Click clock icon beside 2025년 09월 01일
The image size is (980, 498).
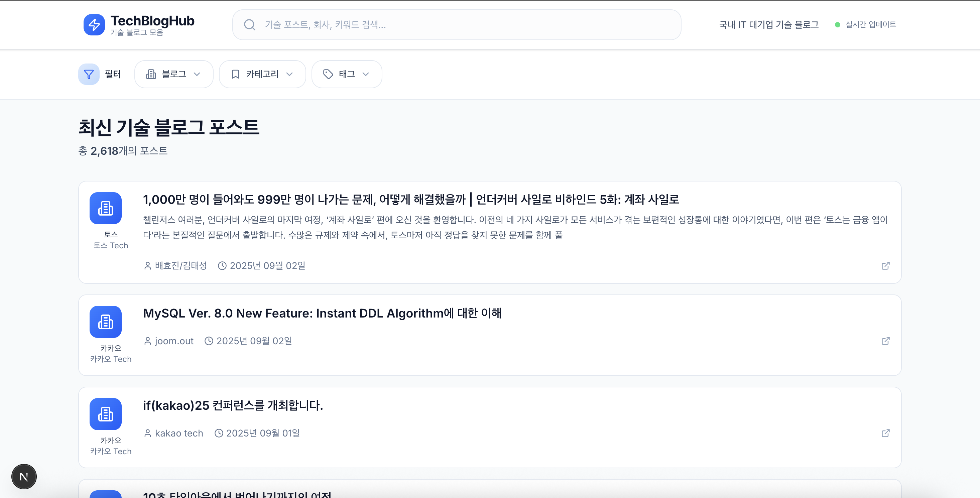click(x=218, y=433)
